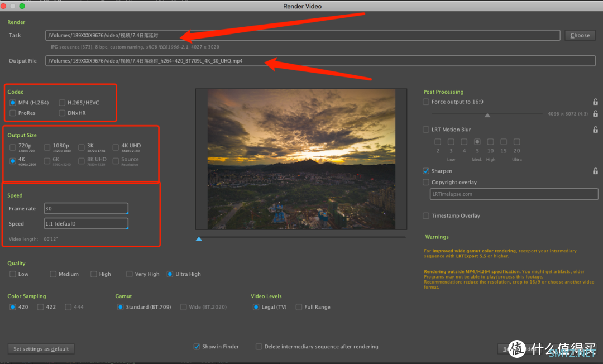
Task: Click lock icon beside Sharpen
Action: [x=595, y=171]
